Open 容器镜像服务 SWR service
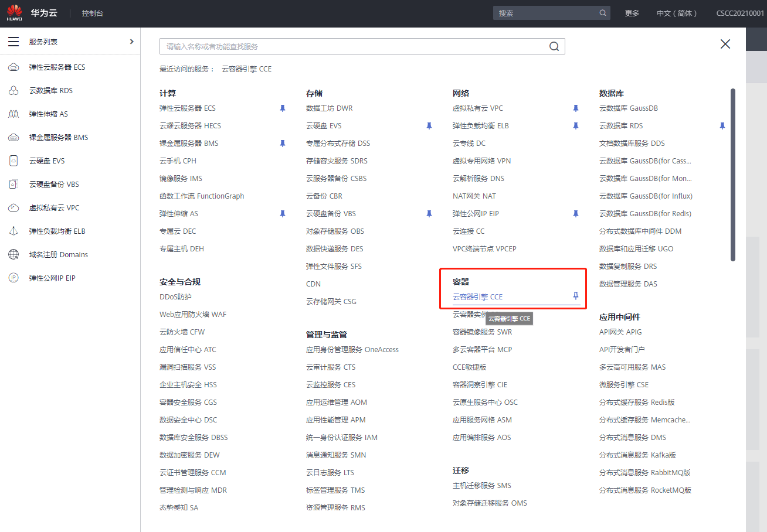This screenshot has height=532, width=767. [483, 332]
